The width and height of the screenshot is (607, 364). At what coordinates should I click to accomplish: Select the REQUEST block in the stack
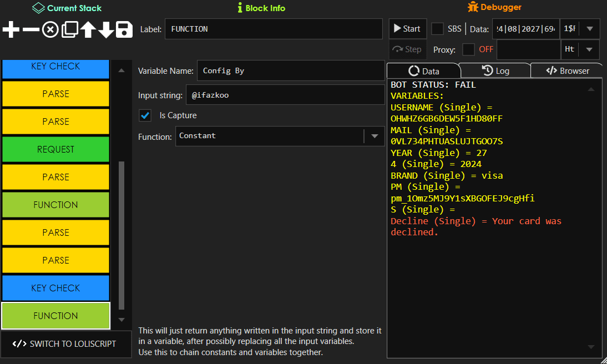click(55, 149)
